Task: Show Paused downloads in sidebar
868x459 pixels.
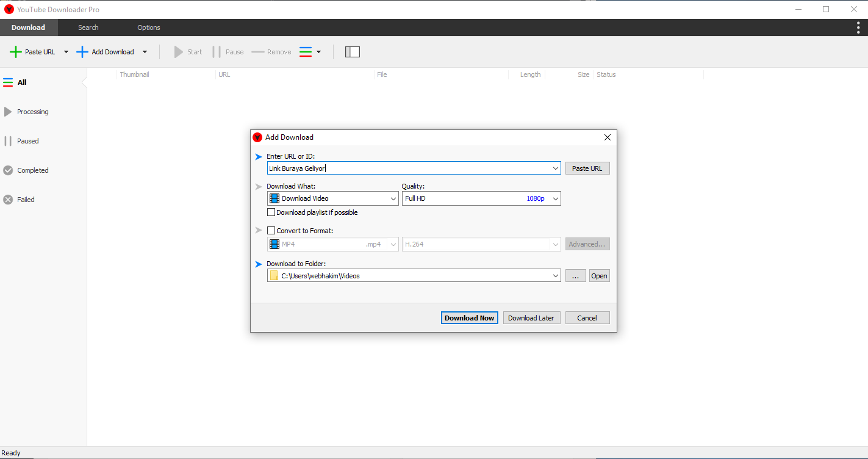Action: click(x=43, y=141)
